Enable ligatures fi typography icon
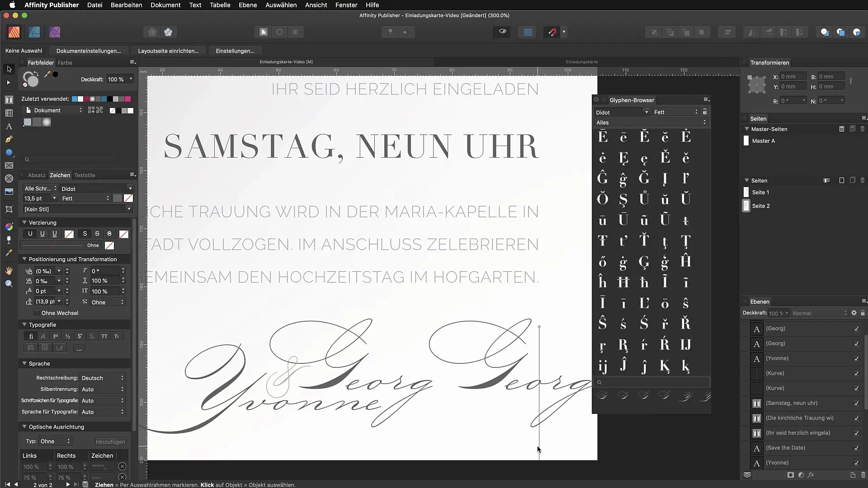The image size is (868, 488). pos(31,336)
